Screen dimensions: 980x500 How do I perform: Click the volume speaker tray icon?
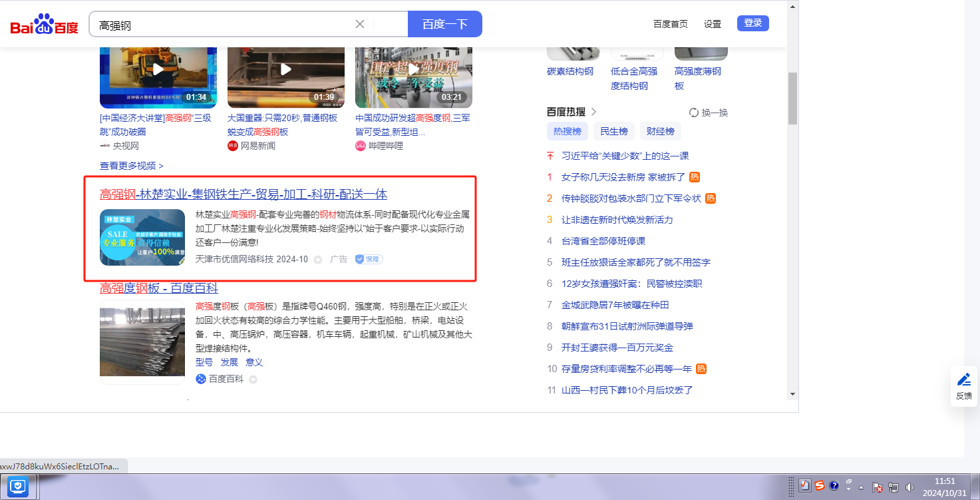pyautogui.click(x=910, y=487)
